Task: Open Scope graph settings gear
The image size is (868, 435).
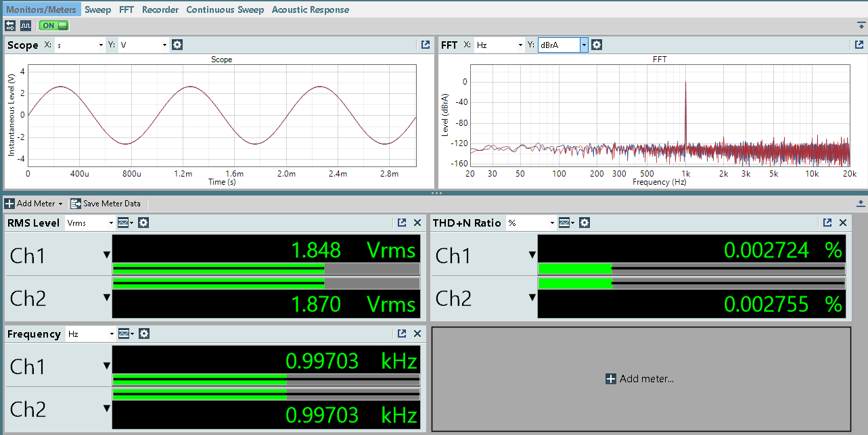Action: [x=177, y=45]
